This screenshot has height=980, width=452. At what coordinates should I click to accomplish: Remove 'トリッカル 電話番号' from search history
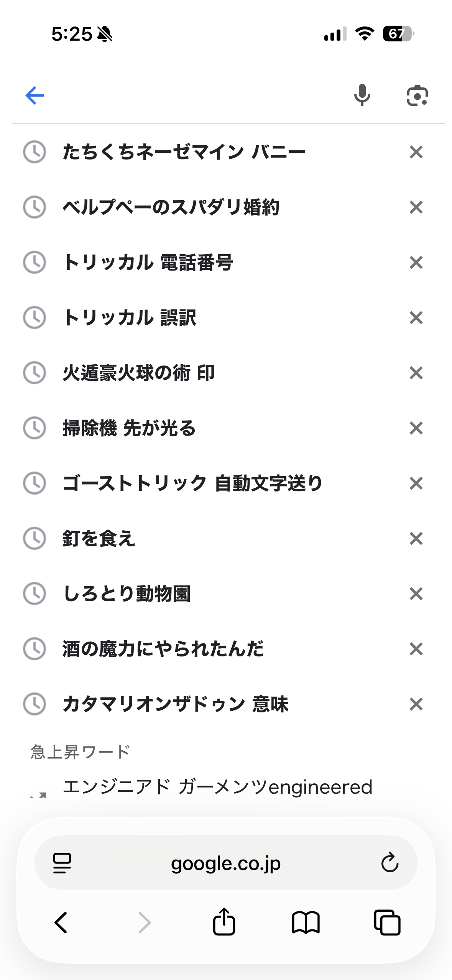tap(416, 263)
